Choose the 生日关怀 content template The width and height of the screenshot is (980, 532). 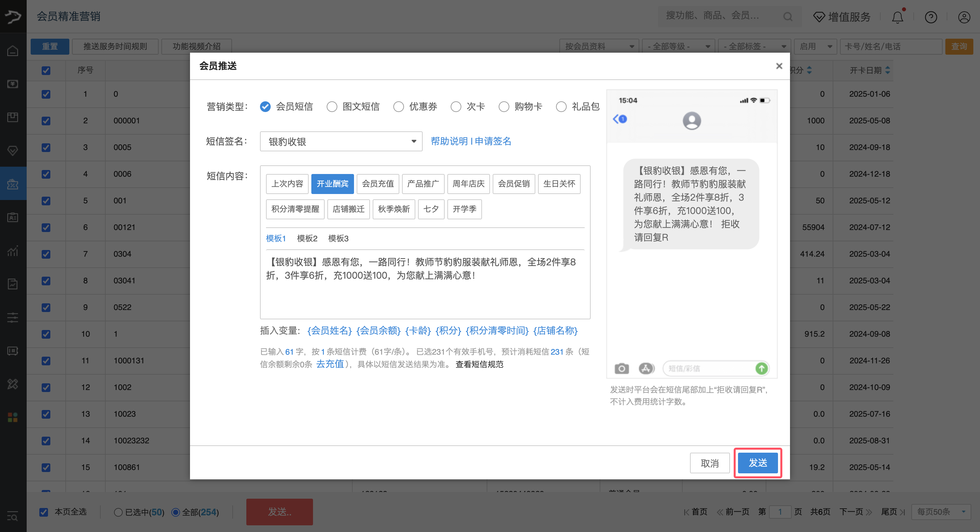click(559, 184)
